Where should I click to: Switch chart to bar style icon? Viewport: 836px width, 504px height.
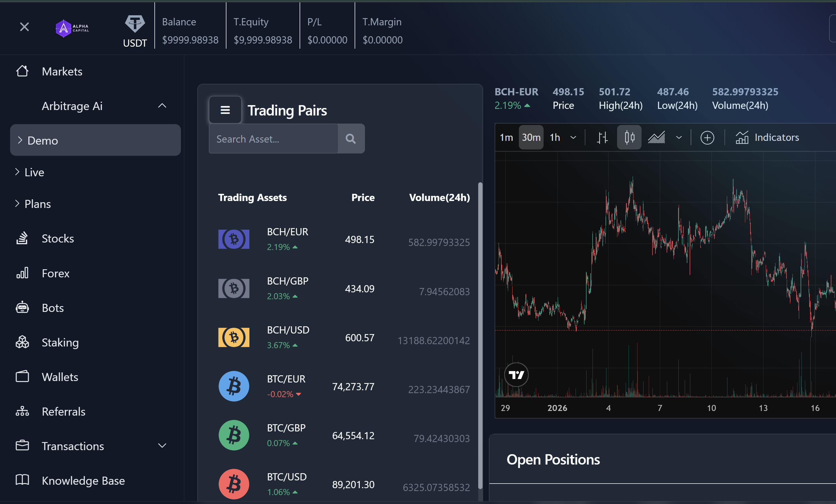(603, 137)
